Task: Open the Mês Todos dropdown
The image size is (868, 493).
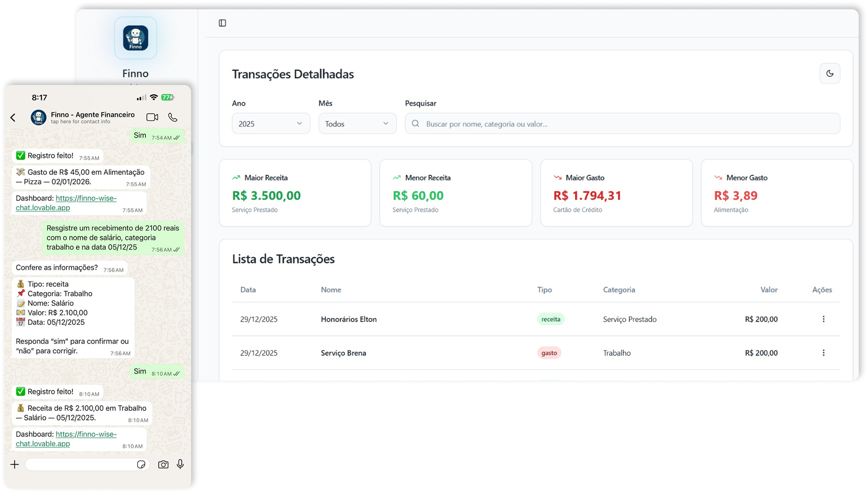Action: coord(357,124)
